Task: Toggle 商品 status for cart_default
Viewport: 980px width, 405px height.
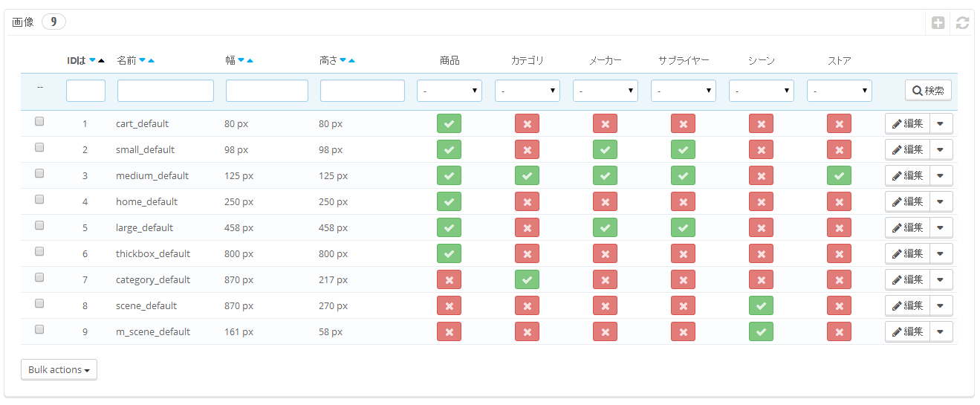Action: [449, 124]
